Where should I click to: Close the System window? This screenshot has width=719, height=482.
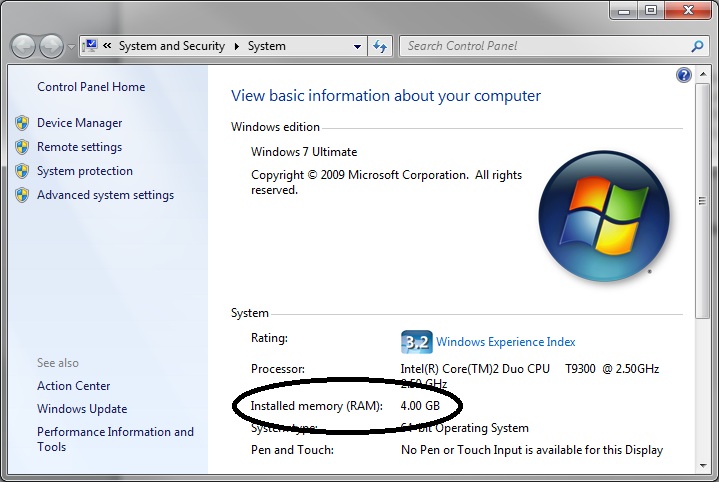[688, 10]
